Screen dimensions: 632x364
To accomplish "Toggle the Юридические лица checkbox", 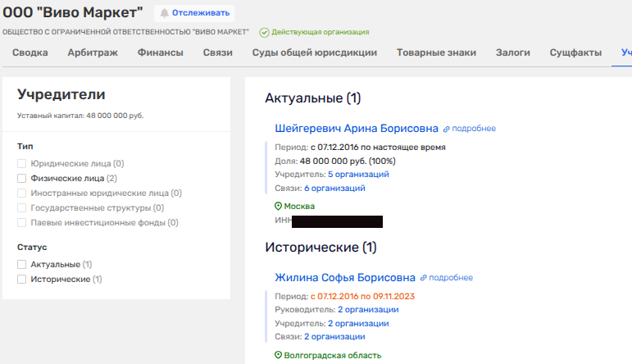I will (22, 163).
